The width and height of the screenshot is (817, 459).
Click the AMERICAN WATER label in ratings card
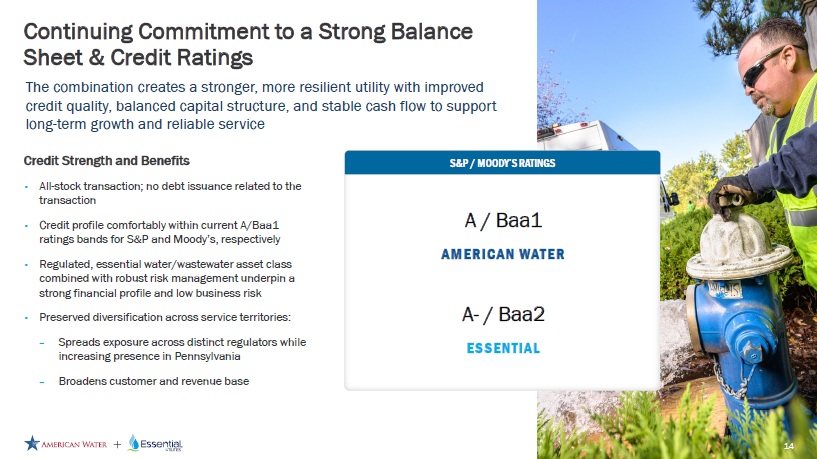(x=502, y=254)
